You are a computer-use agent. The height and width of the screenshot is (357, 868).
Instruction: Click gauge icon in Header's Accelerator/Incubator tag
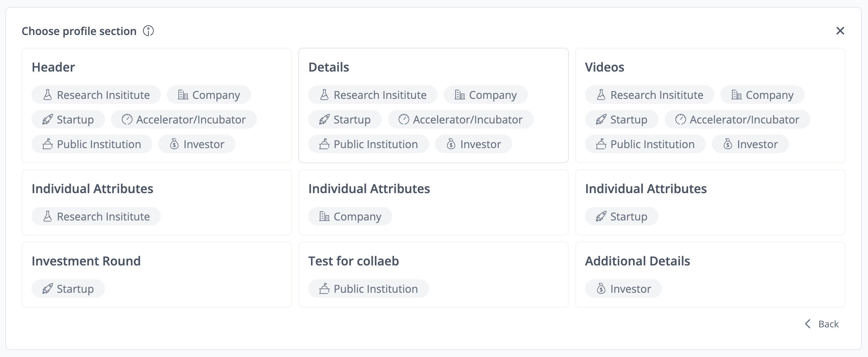click(x=127, y=120)
